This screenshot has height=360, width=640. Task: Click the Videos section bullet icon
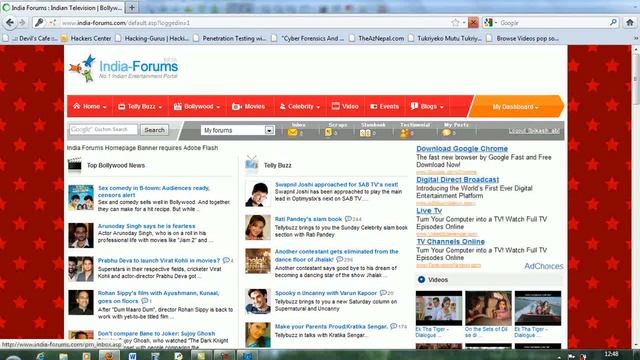coord(421,280)
